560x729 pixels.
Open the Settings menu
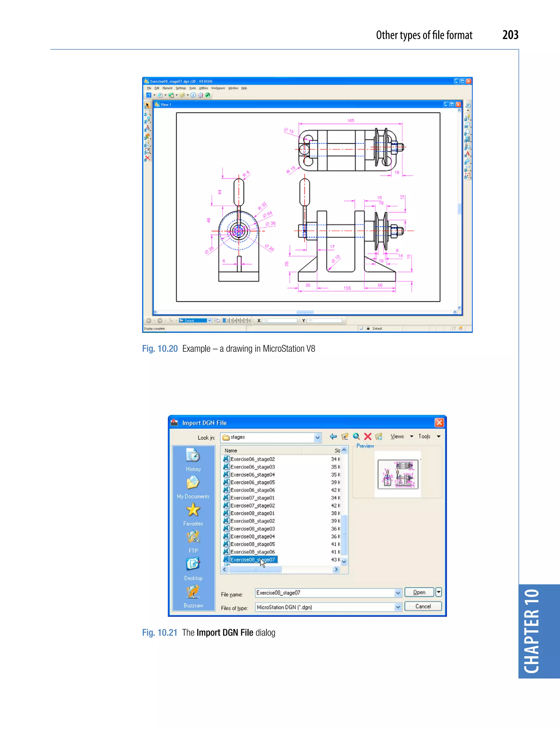181,88
